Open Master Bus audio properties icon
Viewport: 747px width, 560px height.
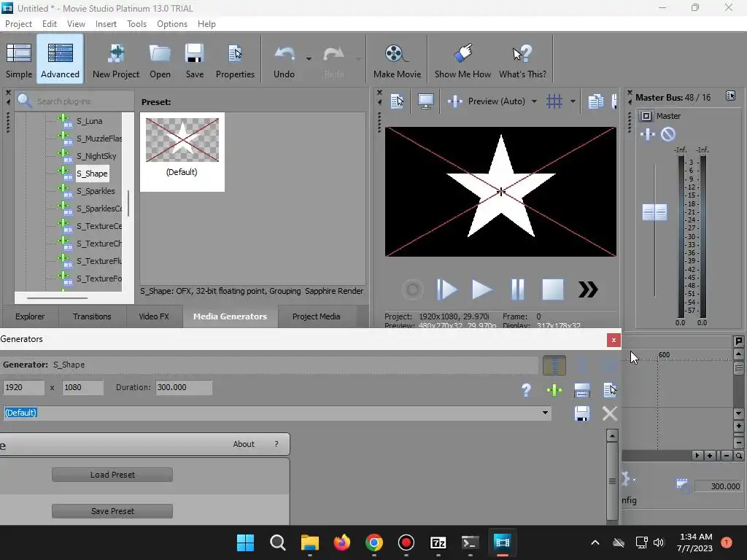[730, 96]
